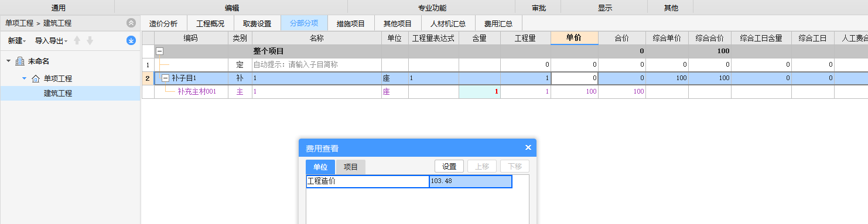Image resolution: width=868 pixels, height=224 pixels.
Task: Switch to the 取费设置 tab
Action: point(257,23)
